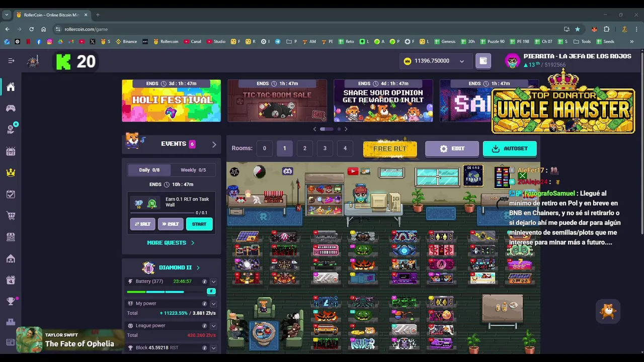
Task: Open the Games gamepad icon in sidebar
Action: pyautogui.click(x=11, y=108)
